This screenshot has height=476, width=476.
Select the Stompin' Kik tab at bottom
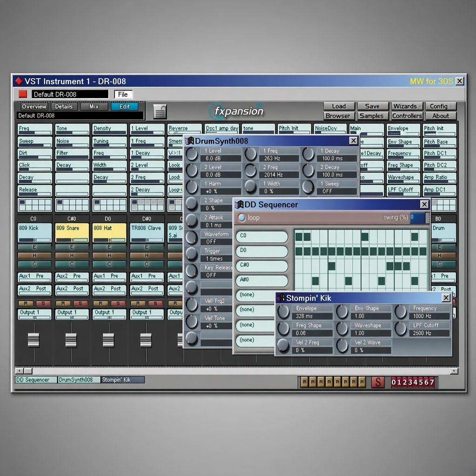click(123, 380)
